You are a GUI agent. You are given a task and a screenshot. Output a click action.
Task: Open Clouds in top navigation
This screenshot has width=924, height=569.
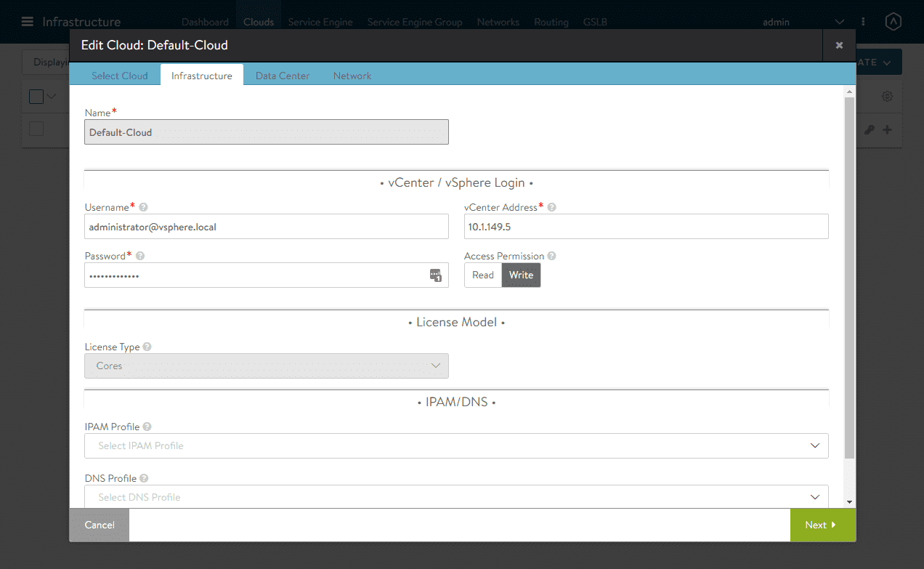(259, 22)
